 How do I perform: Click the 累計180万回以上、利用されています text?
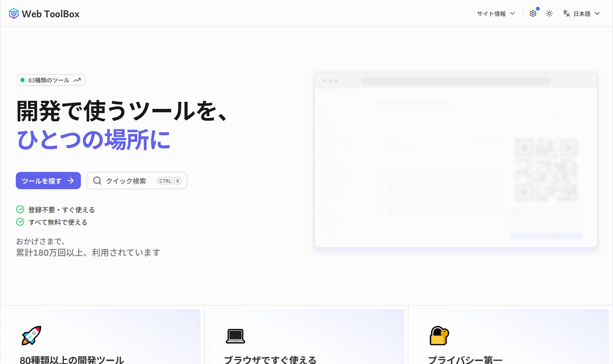point(88,253)
